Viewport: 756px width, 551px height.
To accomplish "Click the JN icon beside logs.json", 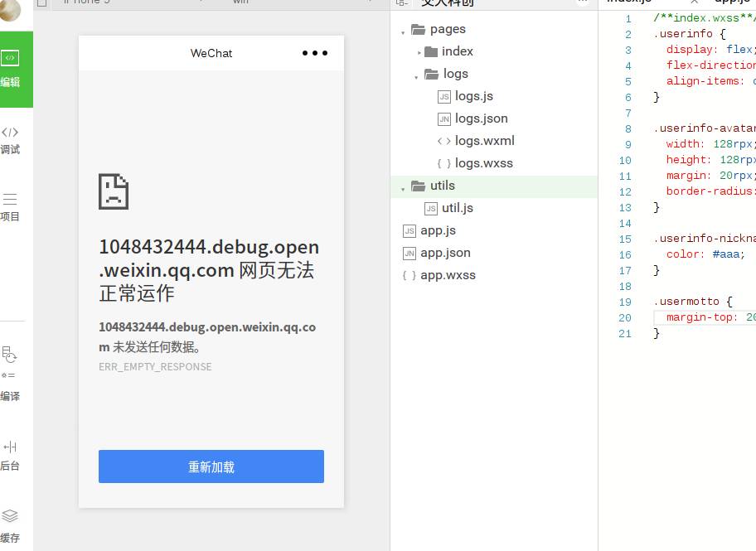I will coord(444,119).
